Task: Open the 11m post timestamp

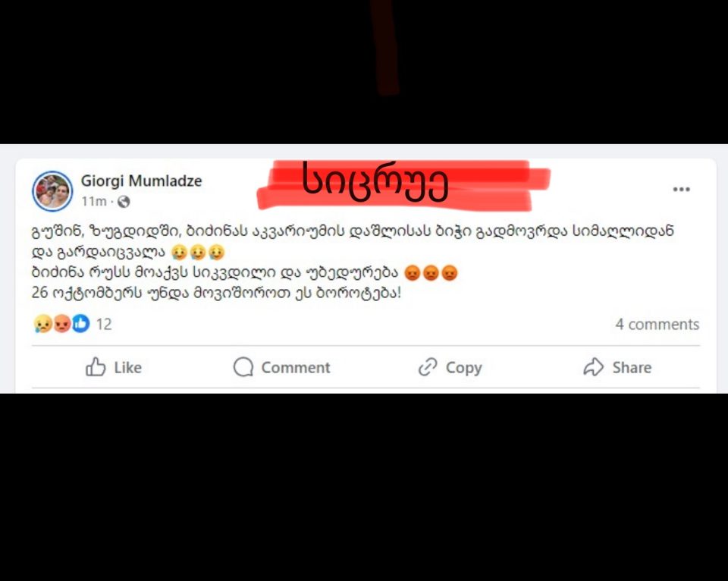Action: [94, 201]
